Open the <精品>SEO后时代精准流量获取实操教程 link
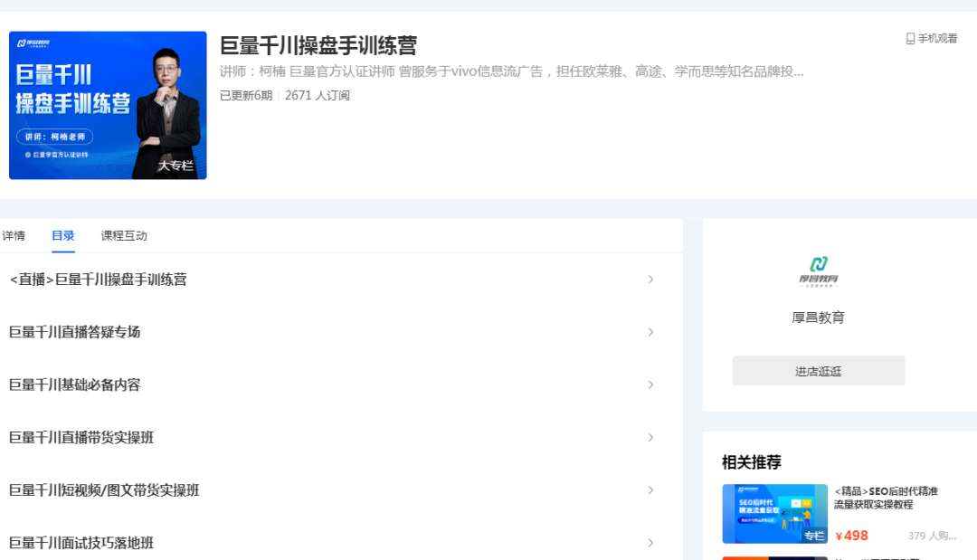The width and height of the screenshot is (977, 560). [x=886, y=498]
